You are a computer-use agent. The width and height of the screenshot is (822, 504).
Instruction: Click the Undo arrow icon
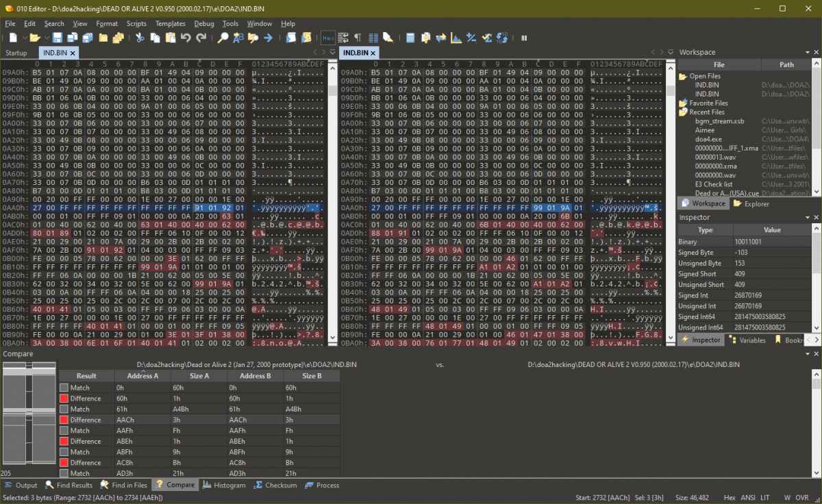tap(186, 38)
